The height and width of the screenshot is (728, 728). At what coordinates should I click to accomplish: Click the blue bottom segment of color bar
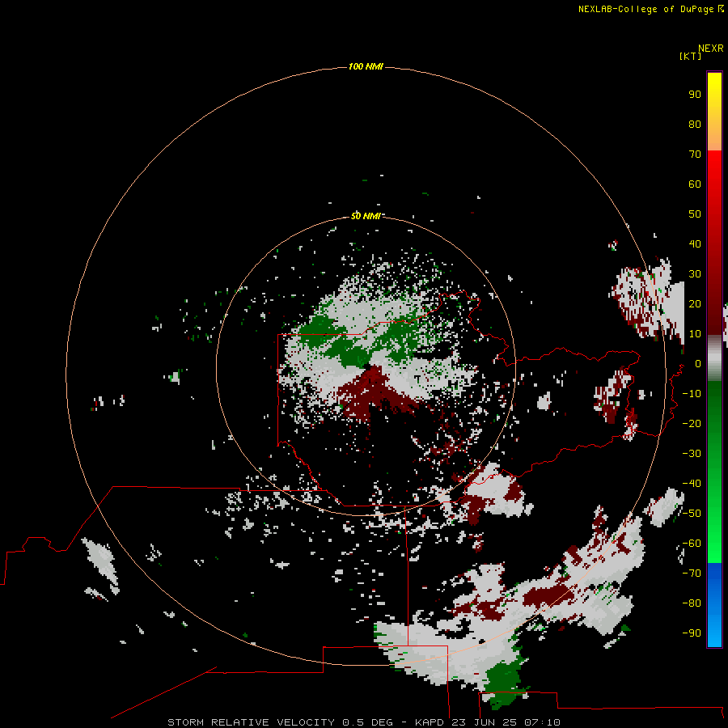714,604
